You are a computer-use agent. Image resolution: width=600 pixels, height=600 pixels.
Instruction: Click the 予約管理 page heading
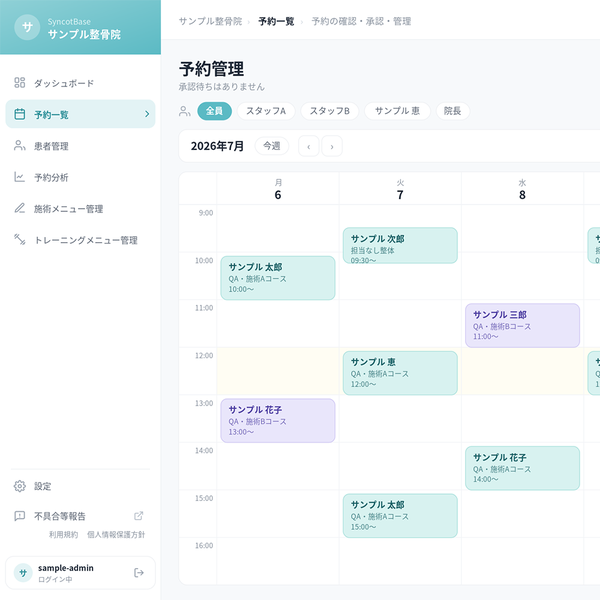212,69
